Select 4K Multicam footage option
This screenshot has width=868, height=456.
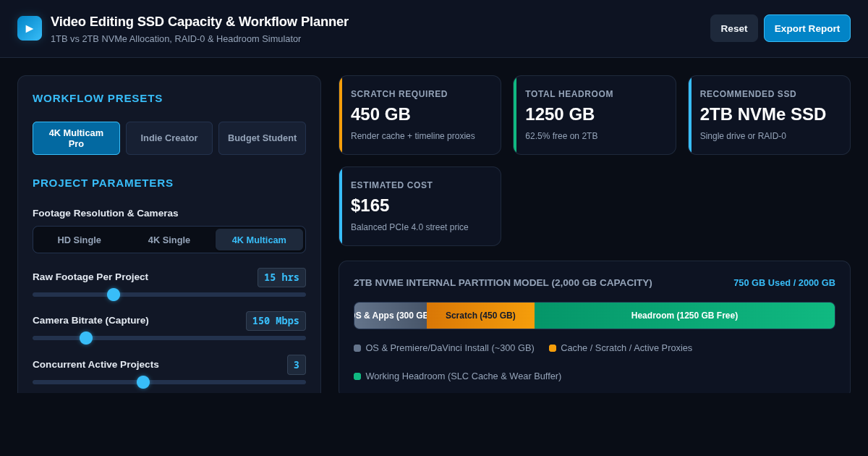(x=259, y=240)
